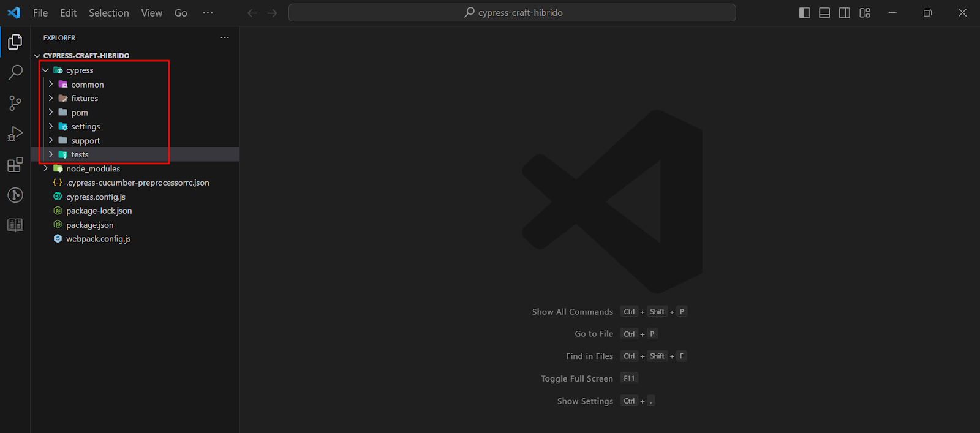
Task: Click the F11 keycap hint
Action: click(x=629, y=378)
